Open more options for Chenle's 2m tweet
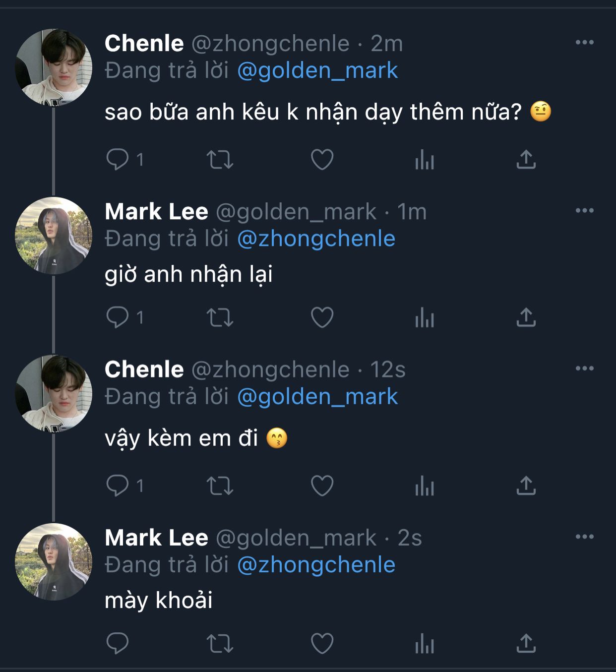The width and height of the screenshot is (616, 672). click(x=584, y=43)
